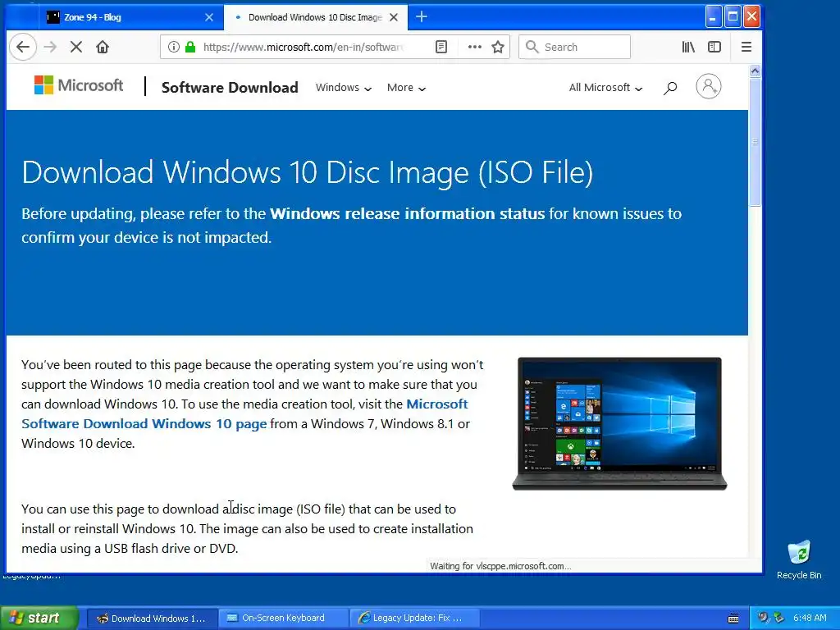The height and width of the screenshot is (630, 840).
Task: Open a new browser tab
Action: click(x=422, y=17)
